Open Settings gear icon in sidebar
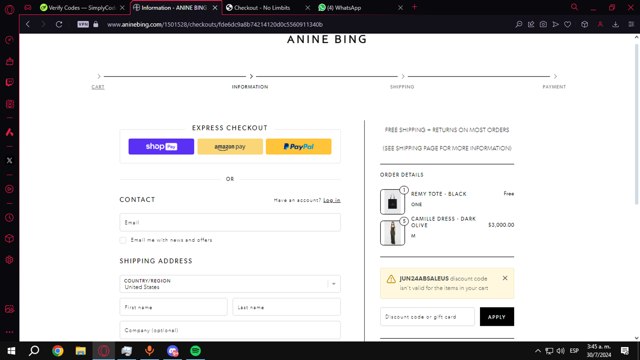The height and width of the screenshot is (360, 640). tap(9, 260)
